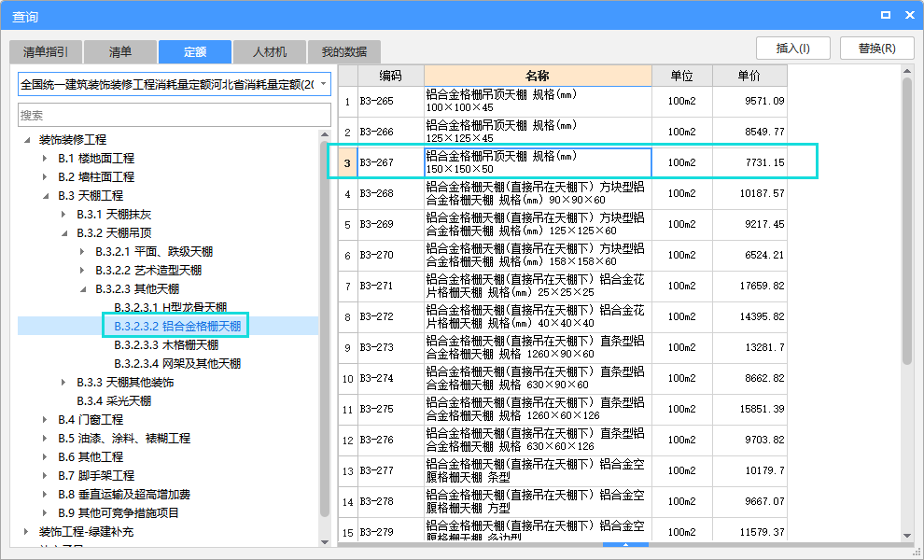Viewport: 924px width, 560px height.
Task: Expand B.3.2.2 艺术造型天棚 node
Action: click(83, 271)
